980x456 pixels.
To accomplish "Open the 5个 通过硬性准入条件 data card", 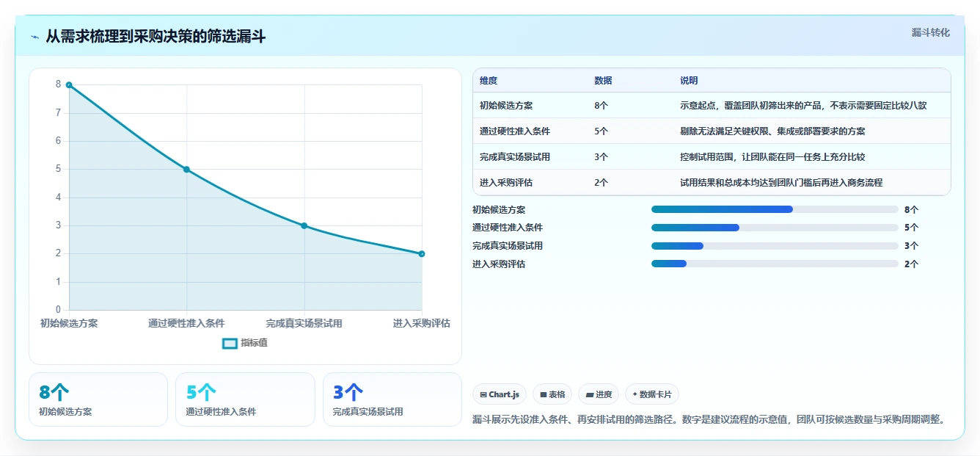I will (x=245, y=399).
